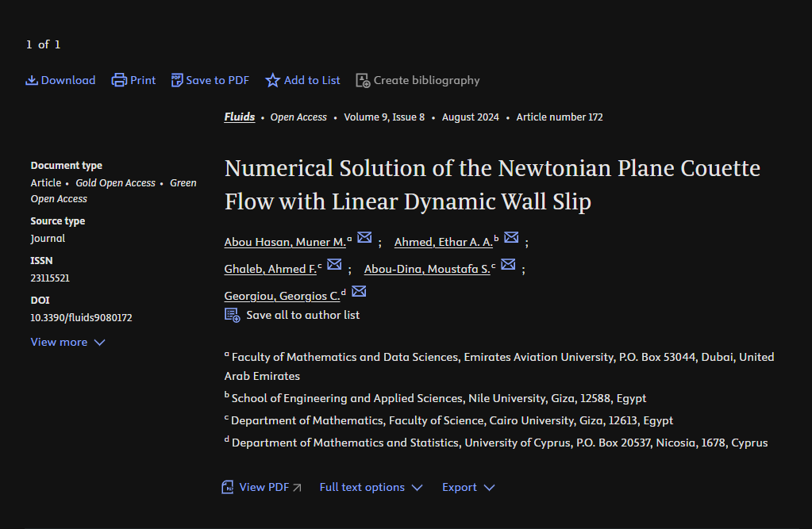Expand View more details chevron
The height and width of the screenshot is (529, 812).
[100, 342]
